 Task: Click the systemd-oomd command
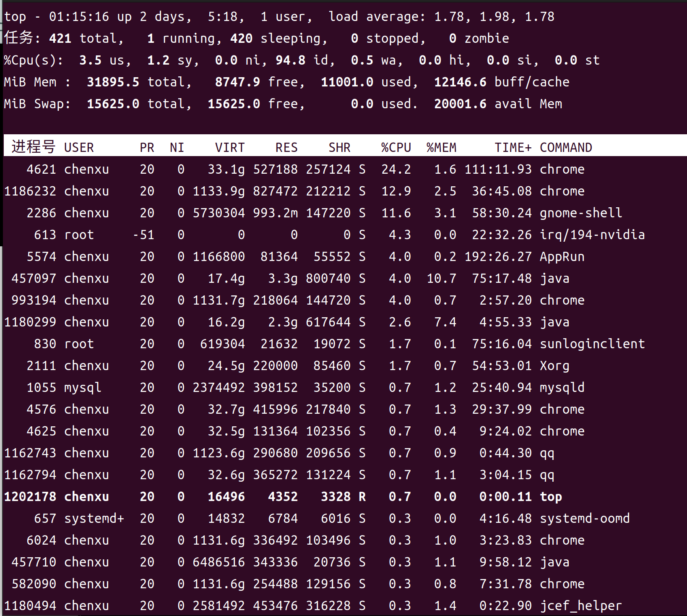pyautogui.click(x=585, y=518)
